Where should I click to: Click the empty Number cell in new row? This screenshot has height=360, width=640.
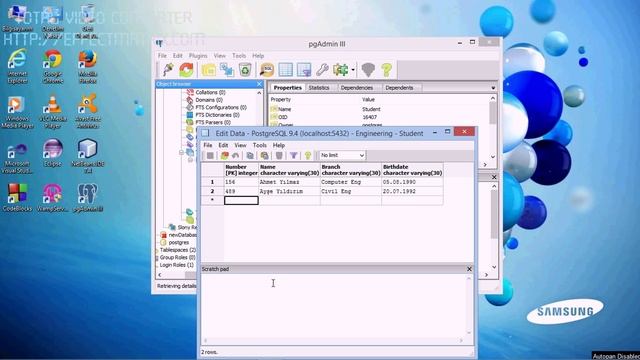pos(241,200)
